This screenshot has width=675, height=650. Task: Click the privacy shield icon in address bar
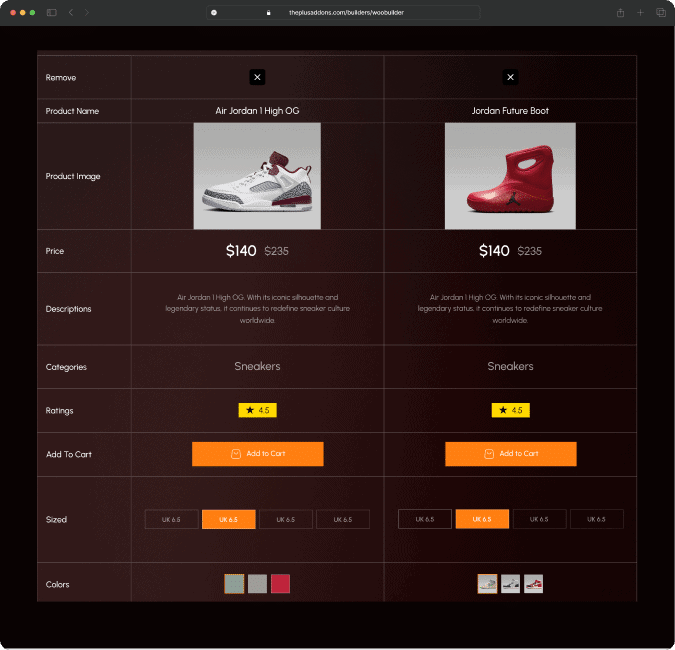pos(214,12)
